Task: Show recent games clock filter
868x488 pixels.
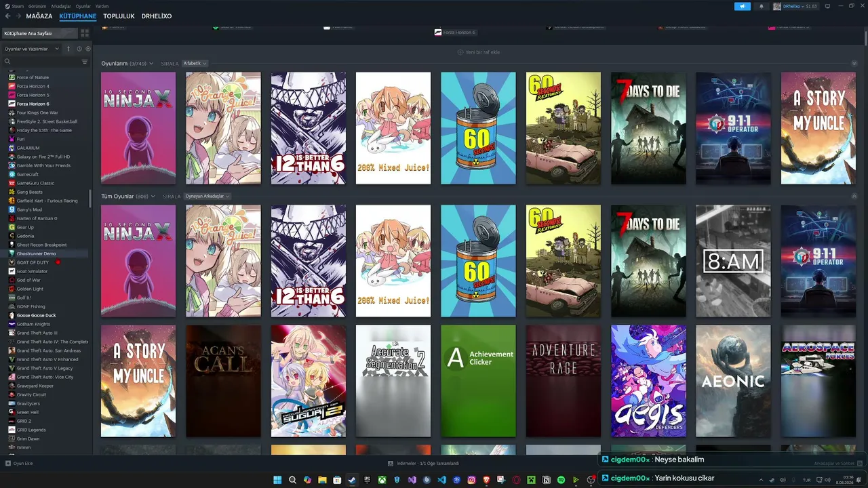Action: point(79,49)
